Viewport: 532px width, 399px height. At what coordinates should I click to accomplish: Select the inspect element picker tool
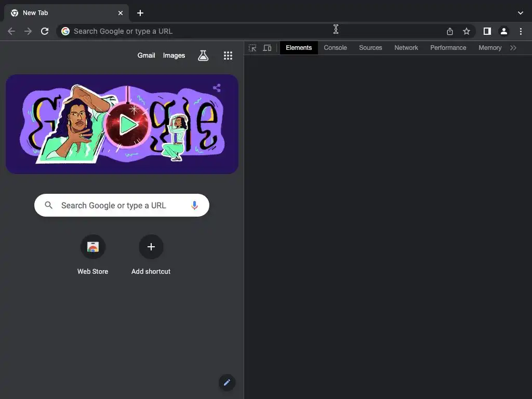[x=252, y=48]
